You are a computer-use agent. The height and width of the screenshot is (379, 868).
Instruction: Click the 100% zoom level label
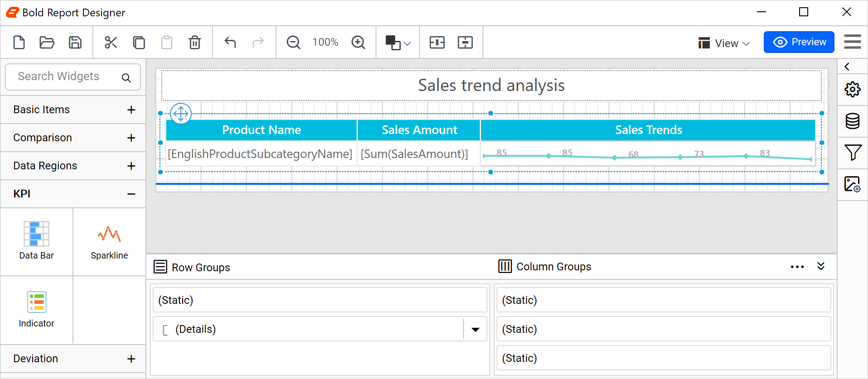tap(325, 42)
